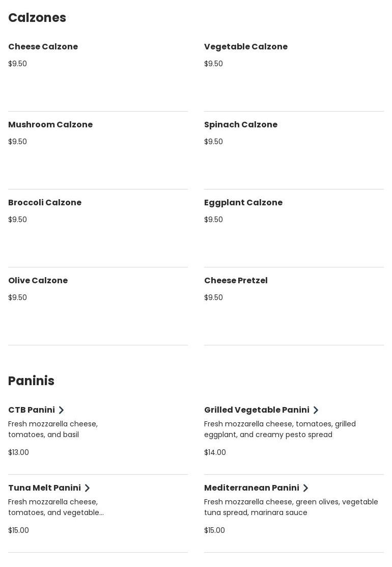
Task: Open the Spinach Calzone item
Action: click(x=241, y=125)
